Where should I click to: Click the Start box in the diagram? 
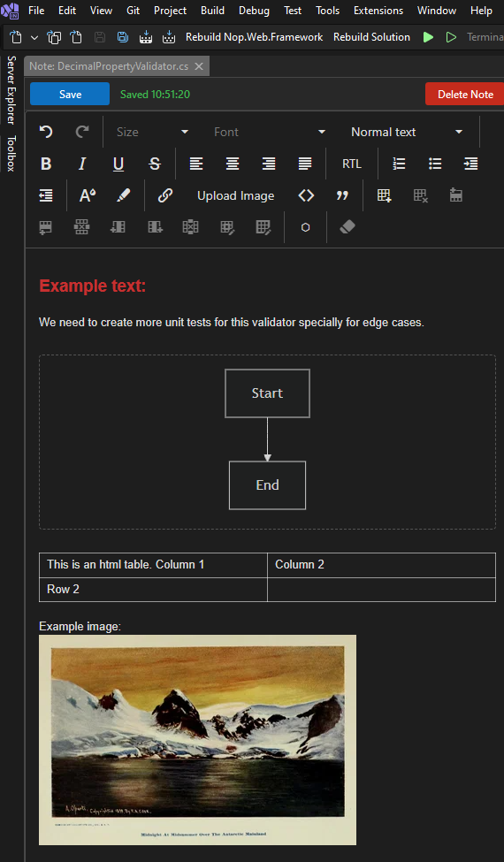(x=267, y=393)
